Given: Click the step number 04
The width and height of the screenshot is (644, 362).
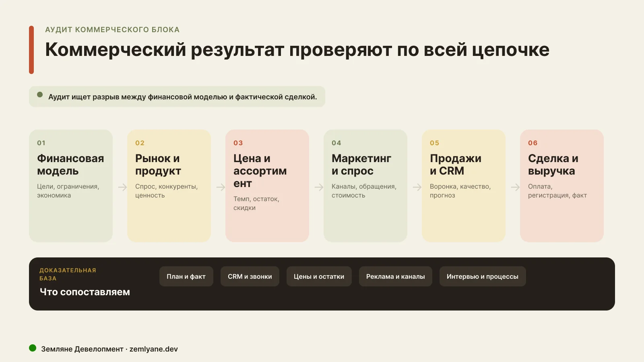Looking at the screenshot, I should pyautogui.click(x=336, y=143).
